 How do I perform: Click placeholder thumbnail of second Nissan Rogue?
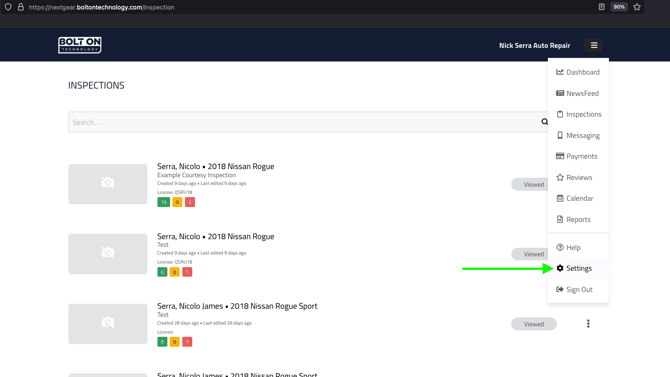[x=108, y=254]
